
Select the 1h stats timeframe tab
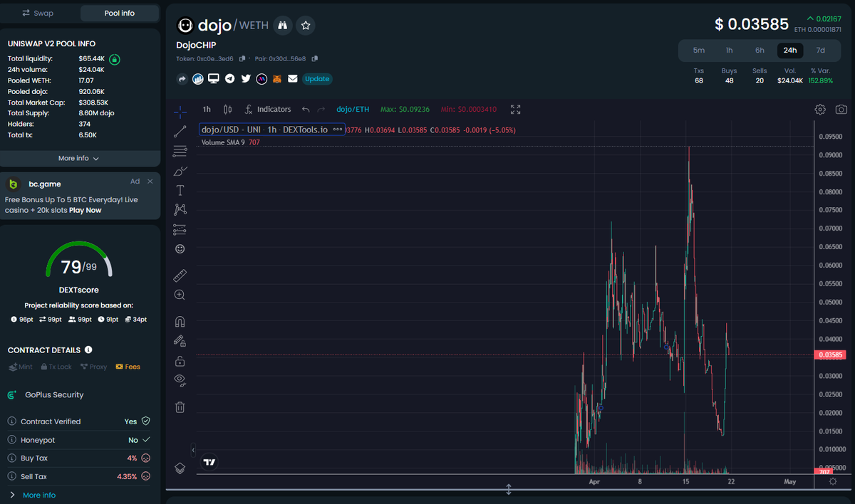point(729,51)
